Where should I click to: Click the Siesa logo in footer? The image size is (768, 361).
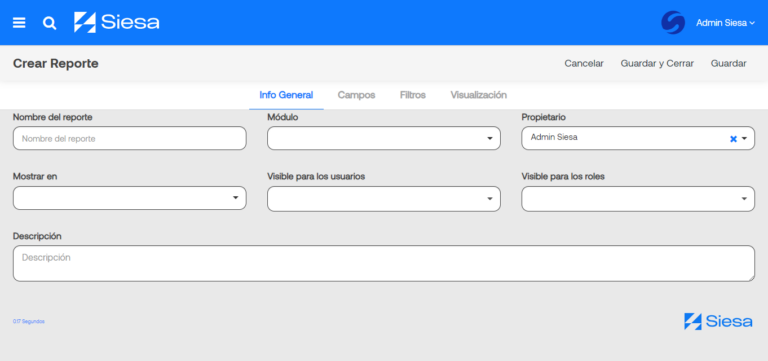click(718, 321)
